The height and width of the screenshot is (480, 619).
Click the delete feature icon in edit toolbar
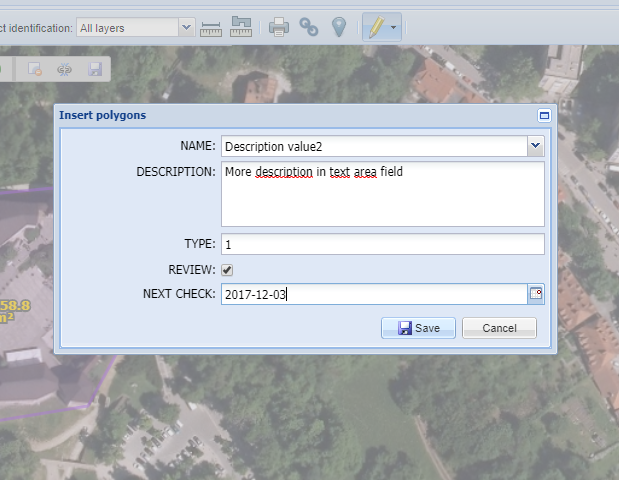click(35, 69)
